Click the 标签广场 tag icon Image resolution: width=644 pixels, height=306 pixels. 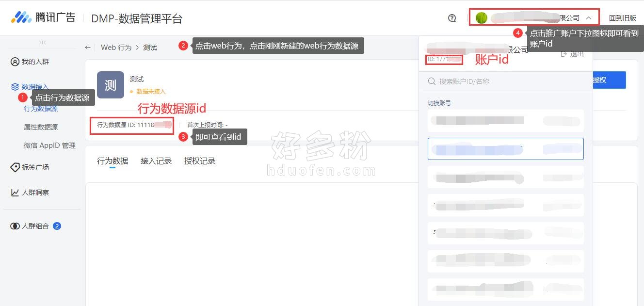click(15, 167)
